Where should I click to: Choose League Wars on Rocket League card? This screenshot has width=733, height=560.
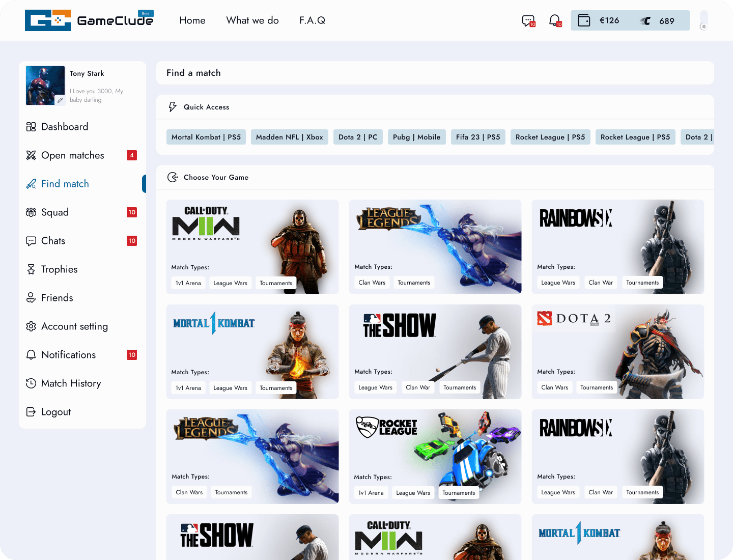[x=413, y=493]
